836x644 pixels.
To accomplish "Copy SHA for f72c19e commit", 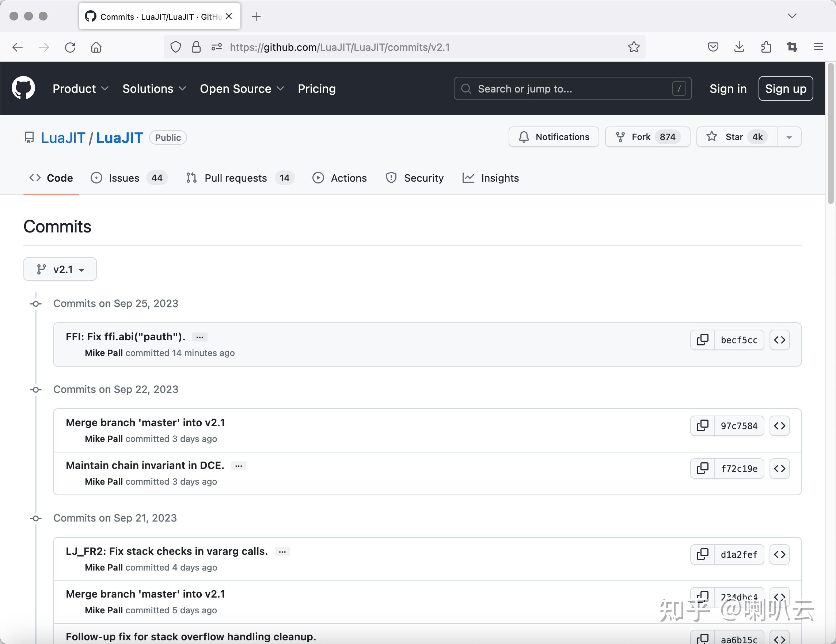I will point(702,468).
